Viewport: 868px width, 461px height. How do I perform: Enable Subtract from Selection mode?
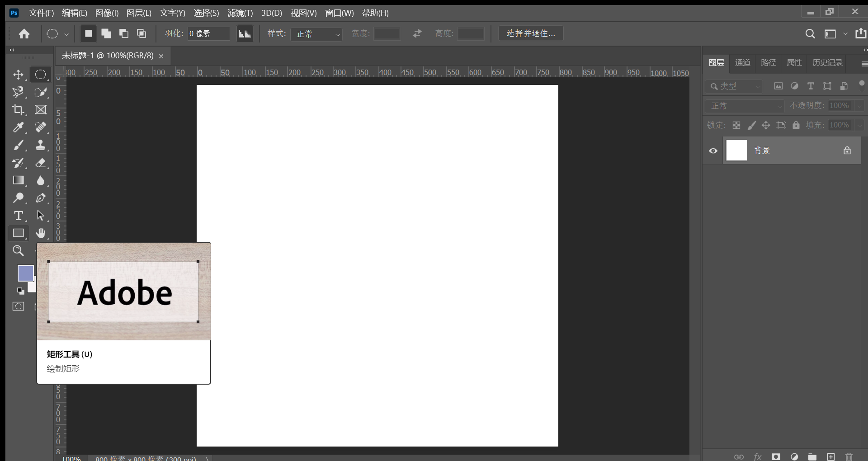point(124,33)
